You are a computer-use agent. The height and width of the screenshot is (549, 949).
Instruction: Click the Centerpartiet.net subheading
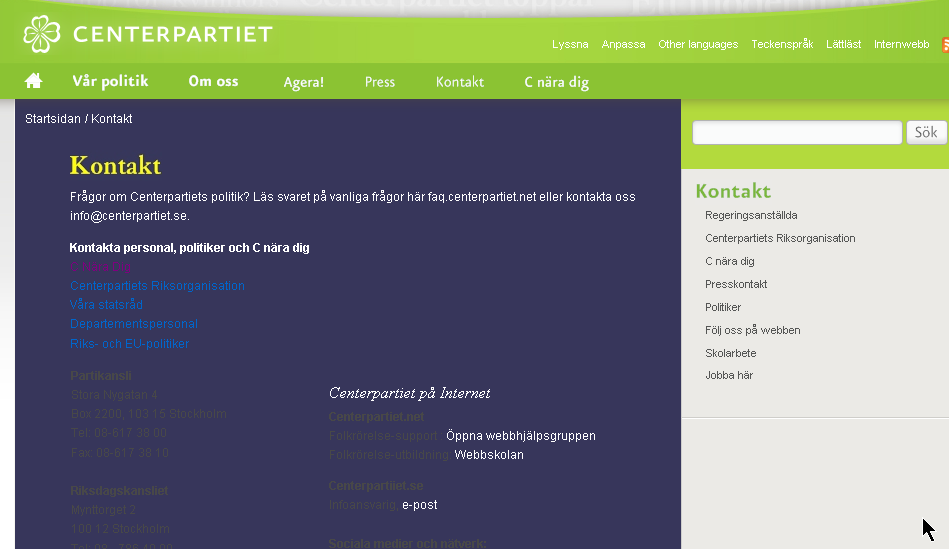pos(376,416)
